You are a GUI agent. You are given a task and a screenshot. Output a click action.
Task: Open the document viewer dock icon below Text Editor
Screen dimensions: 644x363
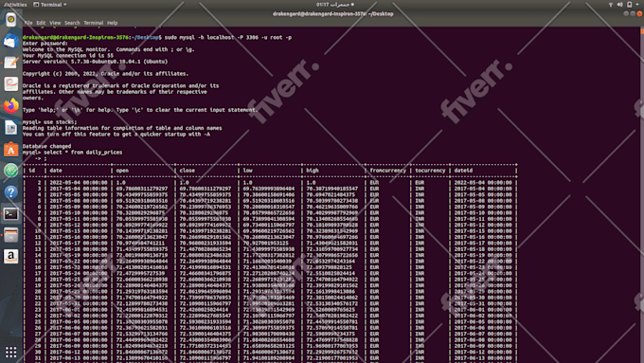[11, 83]
